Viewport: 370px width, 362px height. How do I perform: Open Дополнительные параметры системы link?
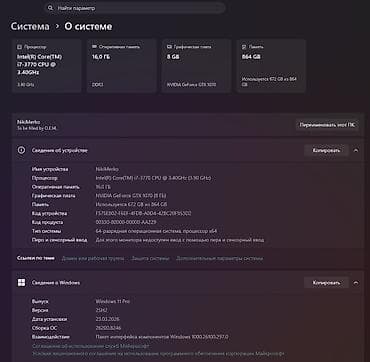[219, 258]
